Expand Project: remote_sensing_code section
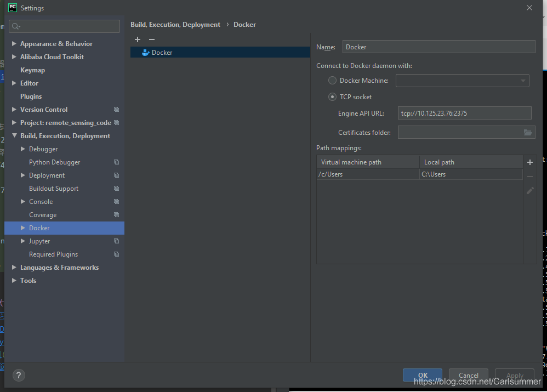547x392 pixels. [x=14, y=122]
